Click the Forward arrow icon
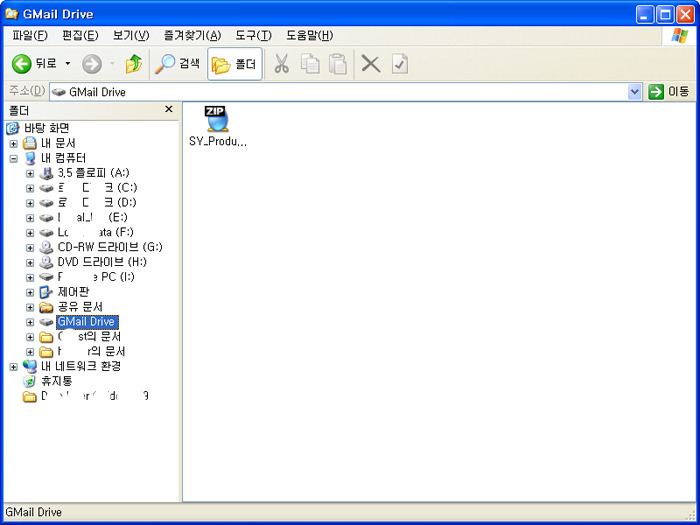The height and width of the screenshot is (525, 700). tap(92, 64)
